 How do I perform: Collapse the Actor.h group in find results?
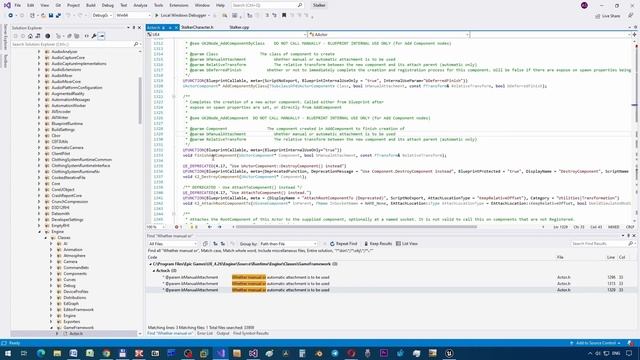point(154,271)
